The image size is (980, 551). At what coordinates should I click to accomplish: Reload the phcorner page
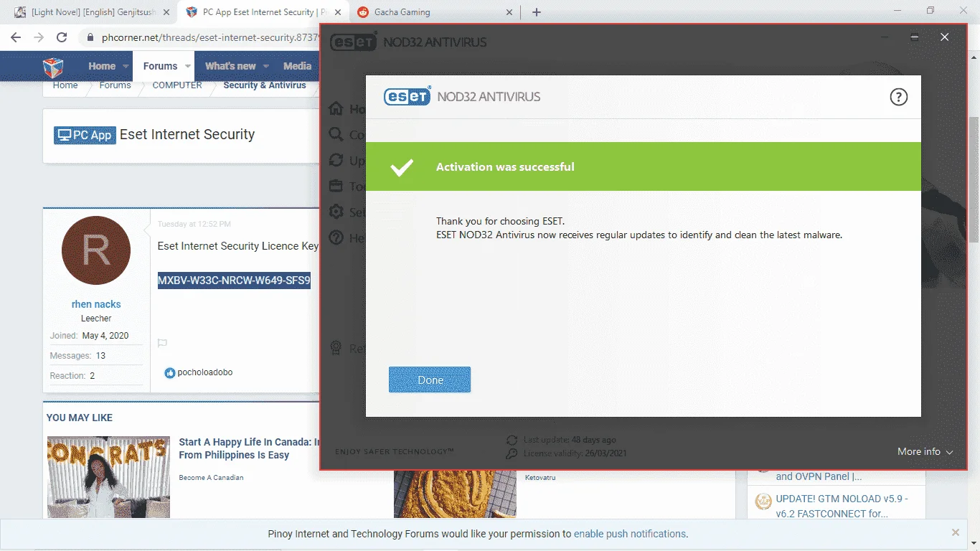(62, 37)
